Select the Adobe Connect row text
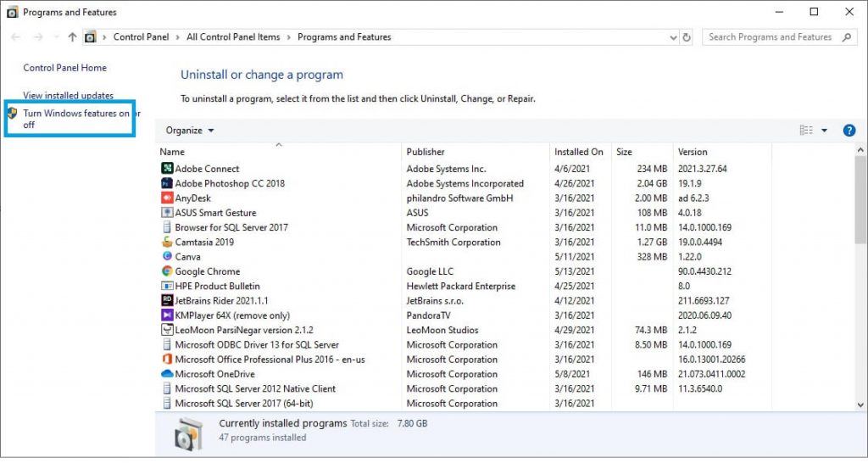Viewport: 868px width, 463px height. (x=207, y=169)
